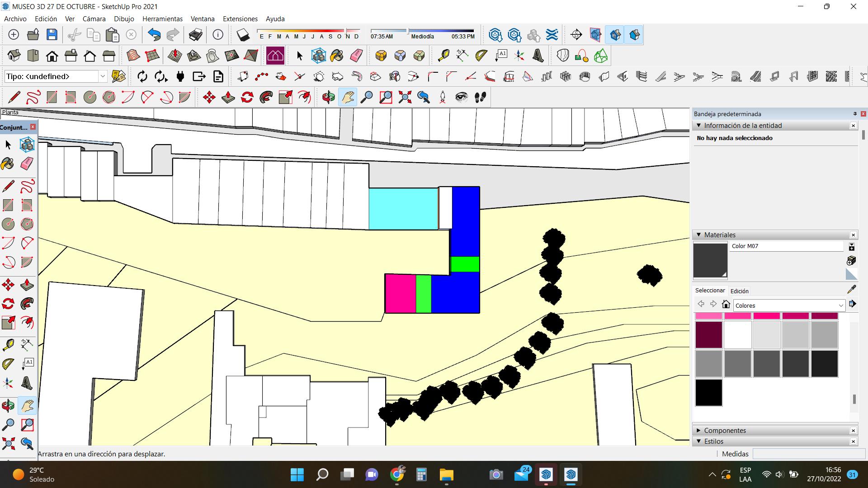The height and width of the screenshot is (488, 868).
Task: Toggle the tray auto-hide pin
Action: coord(854,114)
